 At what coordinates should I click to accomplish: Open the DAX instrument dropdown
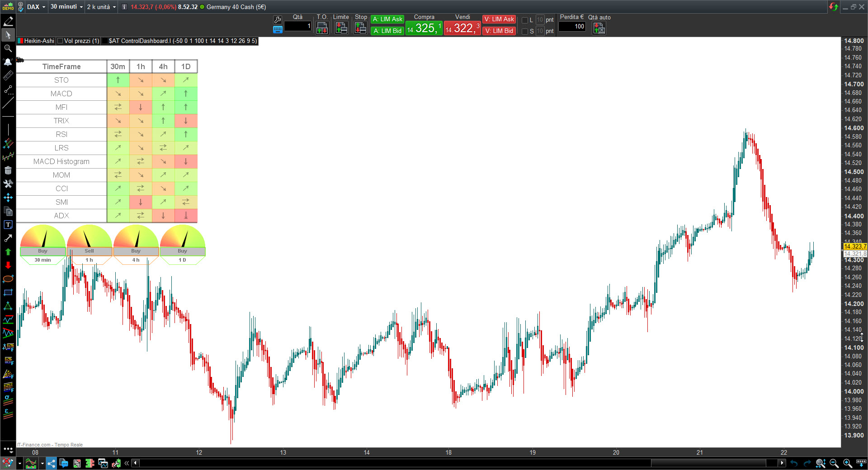pos(36,7)
